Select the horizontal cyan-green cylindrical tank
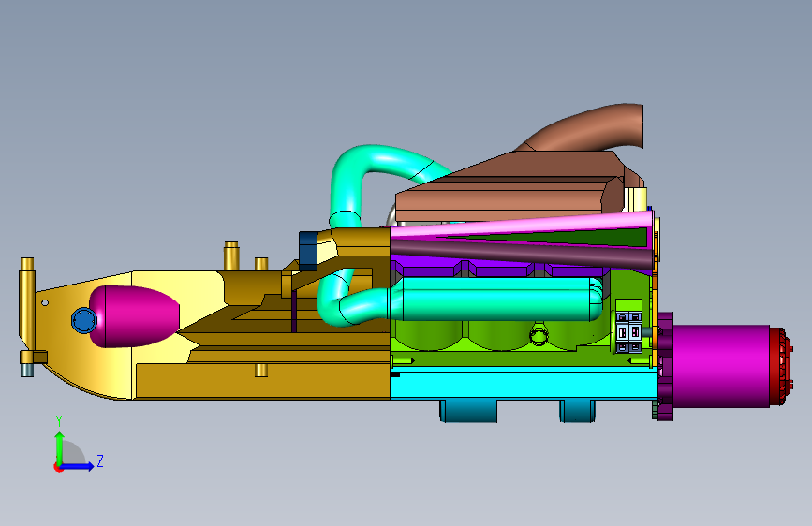Viewport: 812px width, 526px height. click(495, 300)
